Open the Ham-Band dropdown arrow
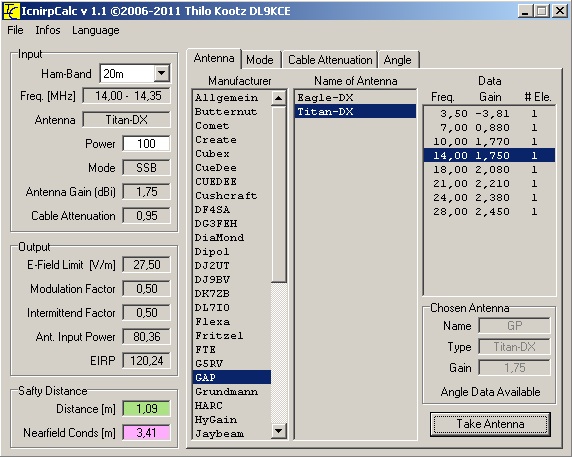This screenshot has height=457, width=572. [161, 73]
